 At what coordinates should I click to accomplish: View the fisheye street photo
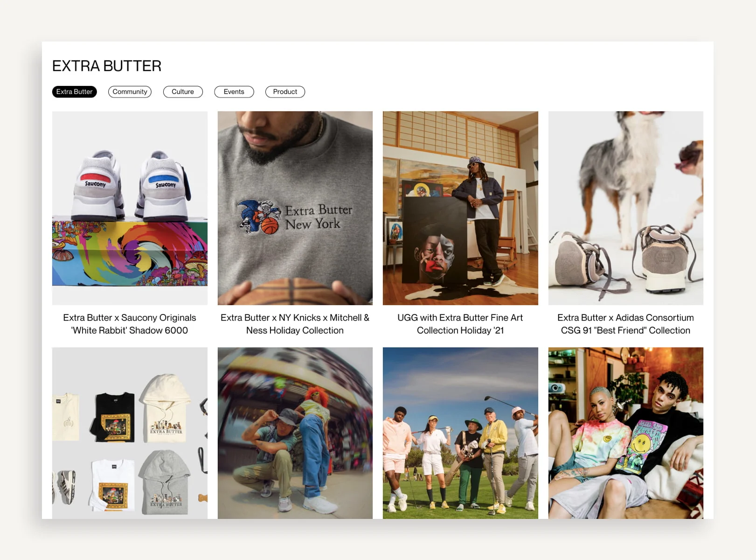[x=295, y=433]
